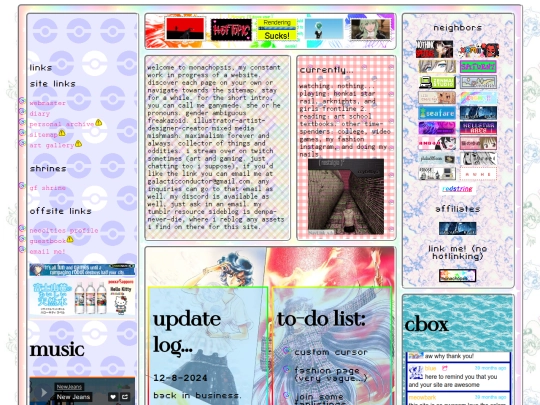This screenshot has height=405, width=540.
Task: Open the brown-haired girl pink button
Action: [x=478, y=143]
